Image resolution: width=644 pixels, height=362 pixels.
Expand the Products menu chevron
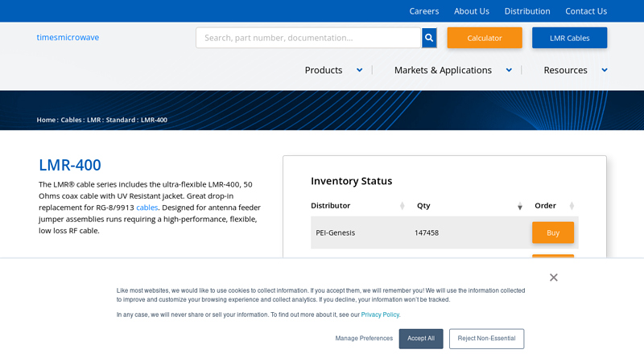(359, 70)
